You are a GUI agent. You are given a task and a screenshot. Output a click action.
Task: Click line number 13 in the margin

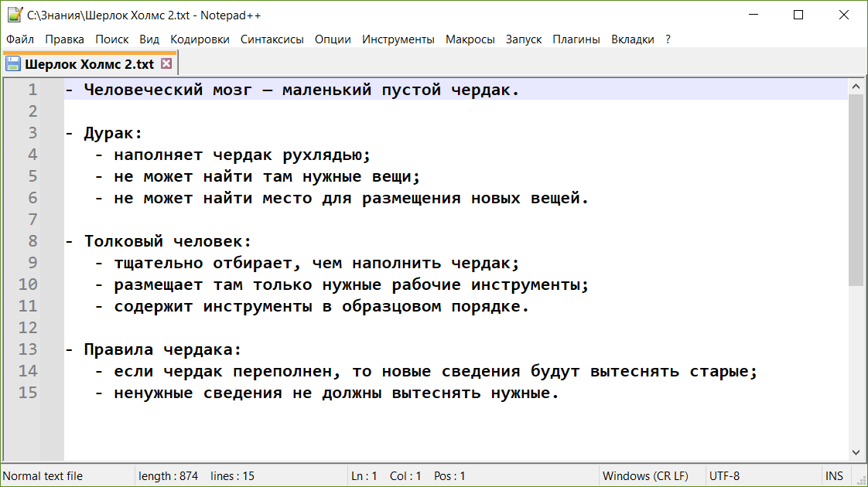[28, 349]
